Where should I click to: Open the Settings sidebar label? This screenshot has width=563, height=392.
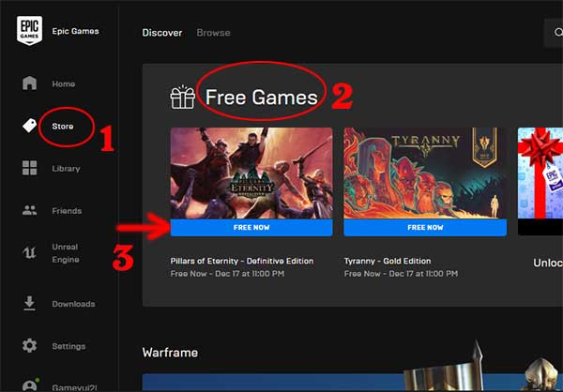coord(68,346)
